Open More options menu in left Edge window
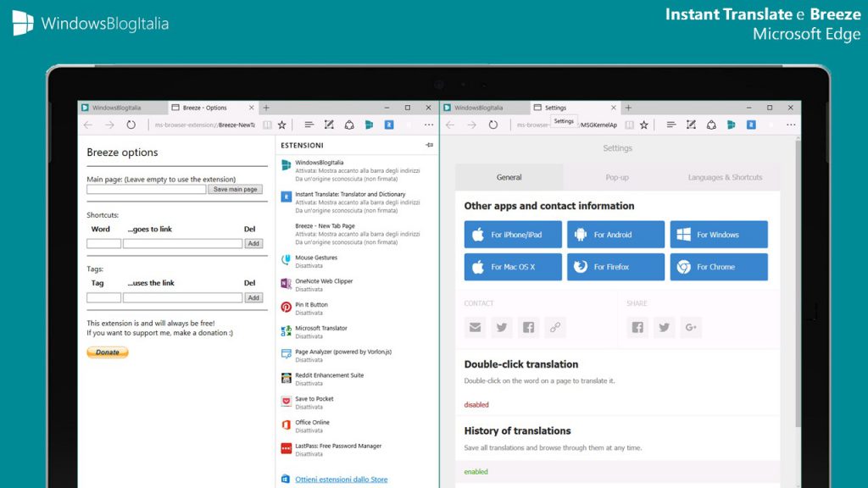Screen dimensions: 868x488 (428, 125)
